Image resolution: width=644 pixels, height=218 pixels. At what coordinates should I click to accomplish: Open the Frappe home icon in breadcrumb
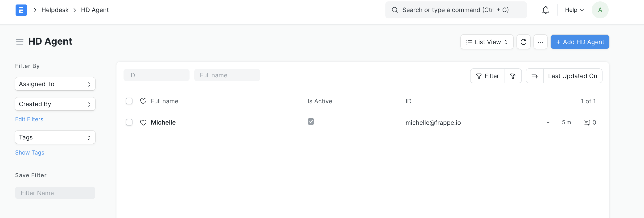21,10
